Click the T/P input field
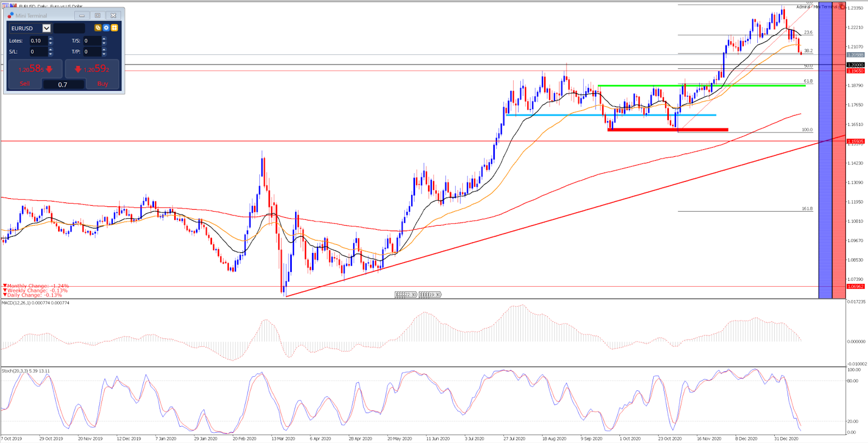868x443 pixels. point(92,52)
